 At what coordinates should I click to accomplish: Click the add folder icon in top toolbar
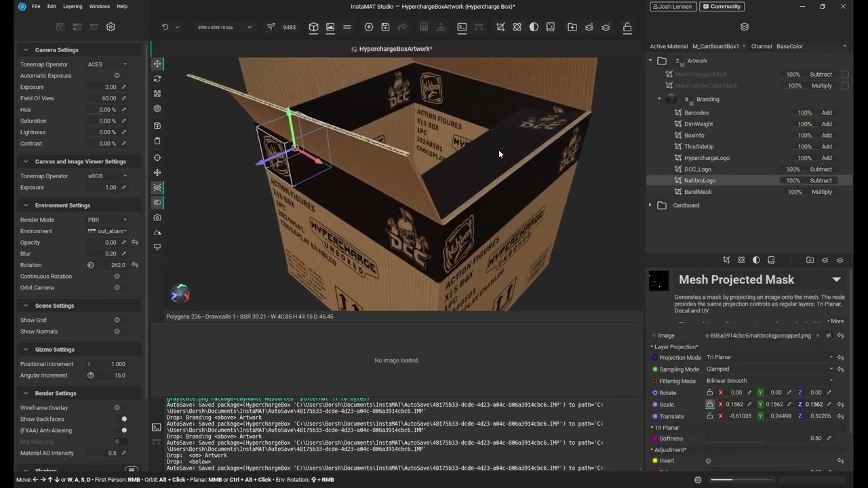click(x=572, y=27)
